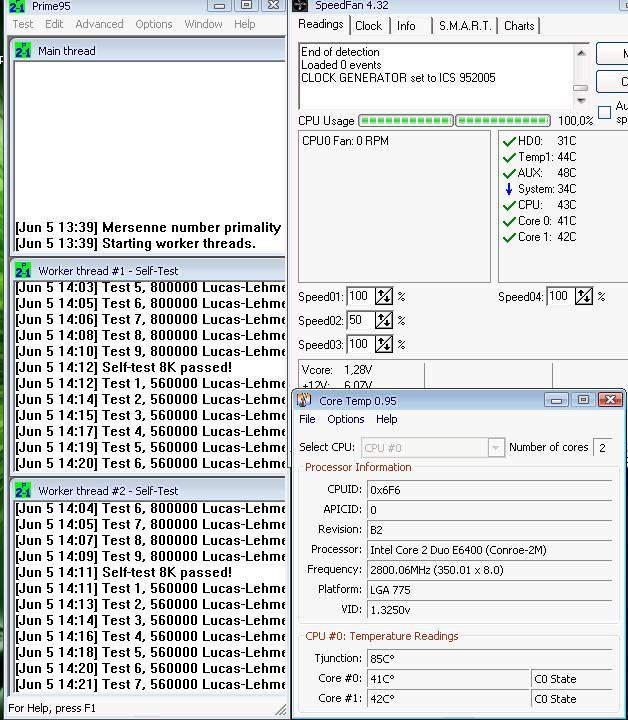The image size is (628, 720).
Task: Switch to SpeedFan Info tab
Action: tap(406, 26)
